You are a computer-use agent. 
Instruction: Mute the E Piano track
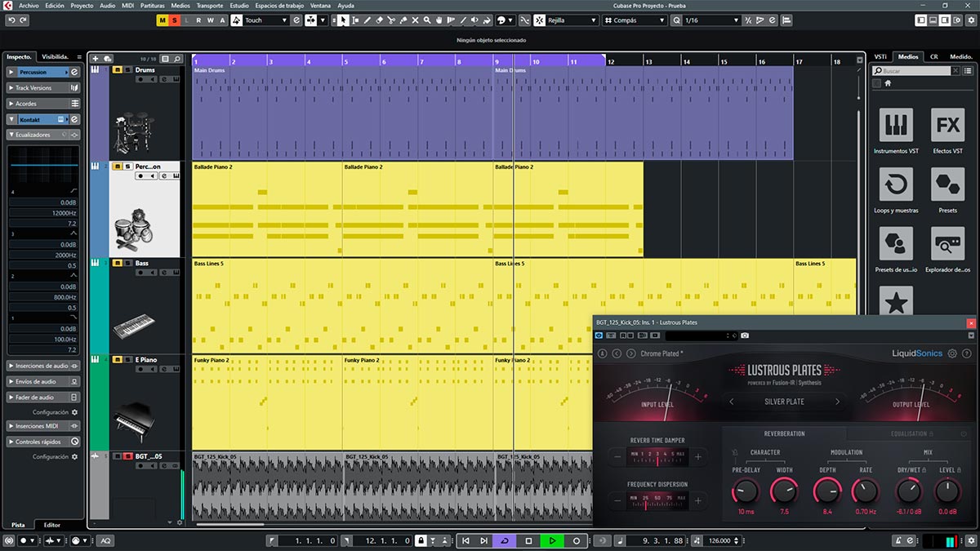point(117,359)
